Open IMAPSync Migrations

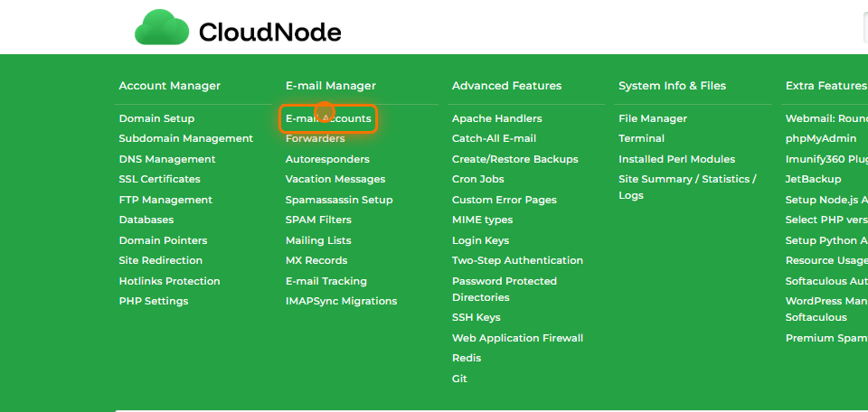click(341, 301)
